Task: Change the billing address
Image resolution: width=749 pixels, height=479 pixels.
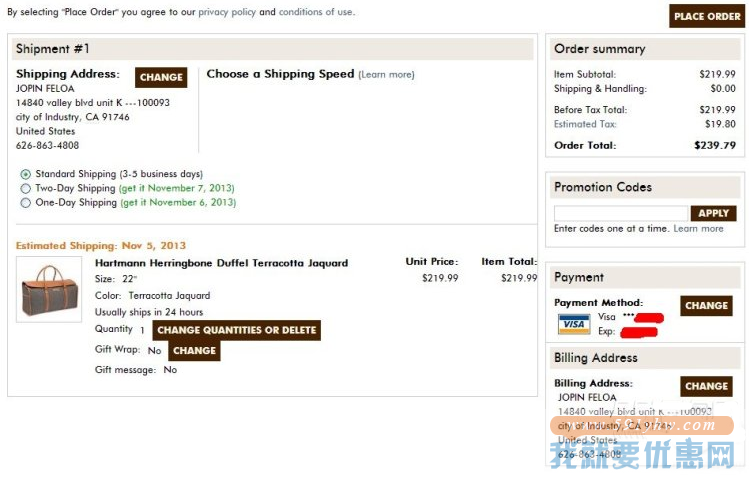Action: 706,386
